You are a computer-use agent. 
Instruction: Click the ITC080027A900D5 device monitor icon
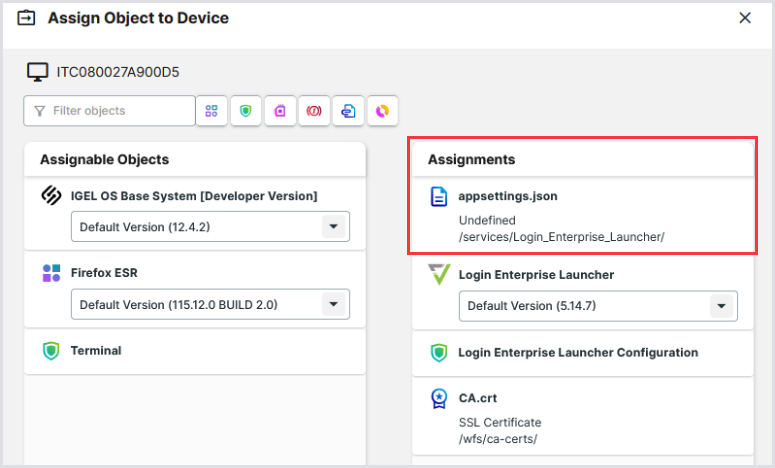(38, 72)
